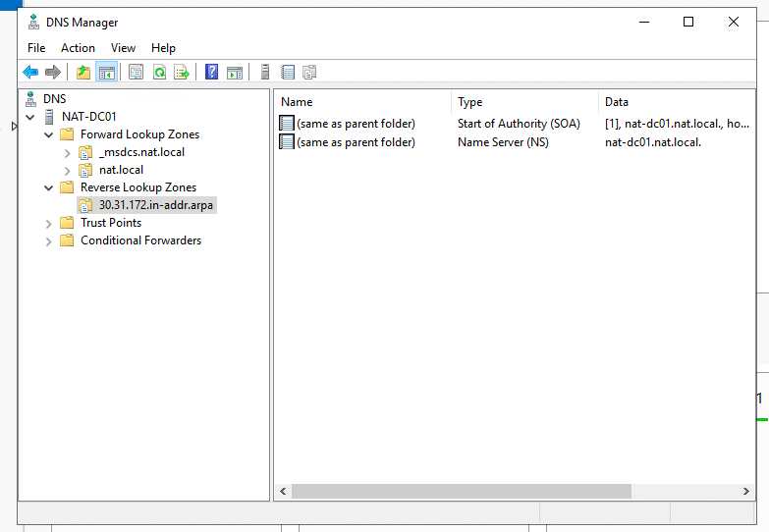Screen dimensions: 769x532
Task: Select nat.local zone in tree
Action: point(121,170)
